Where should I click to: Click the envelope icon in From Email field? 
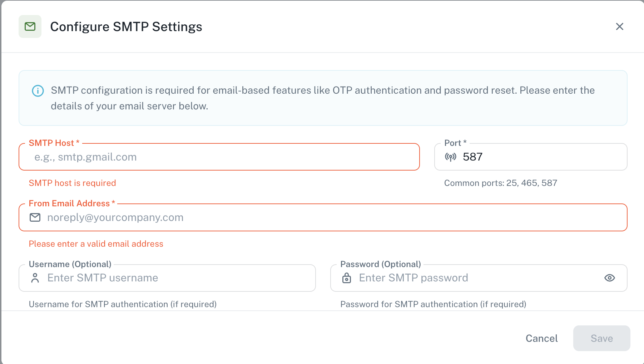pyautogui.click(x=35, y=217)
